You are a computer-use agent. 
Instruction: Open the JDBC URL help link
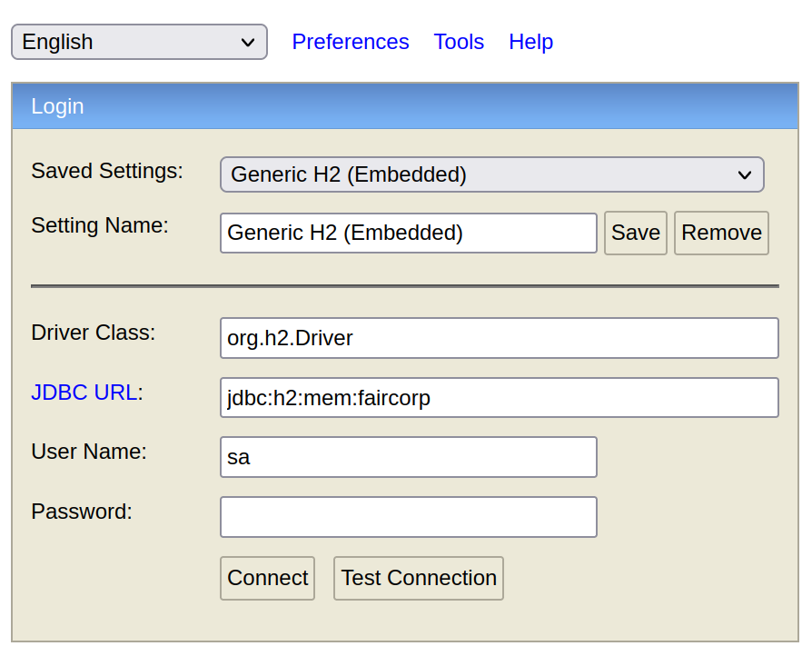click(84, 393)
